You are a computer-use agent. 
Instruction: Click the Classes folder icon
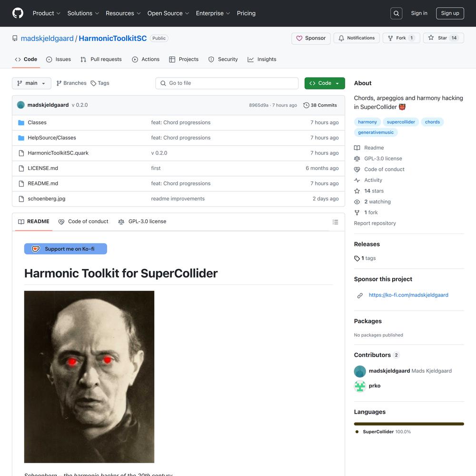pos(21,123)
